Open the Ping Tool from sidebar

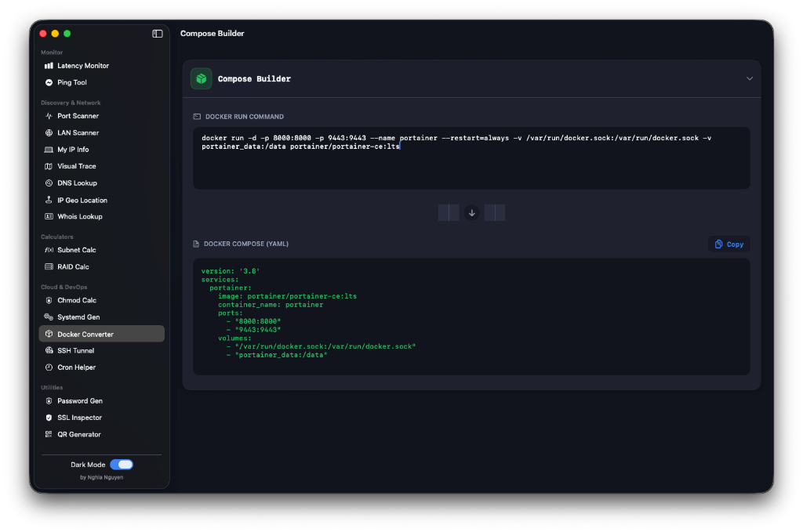coord(49,82)
